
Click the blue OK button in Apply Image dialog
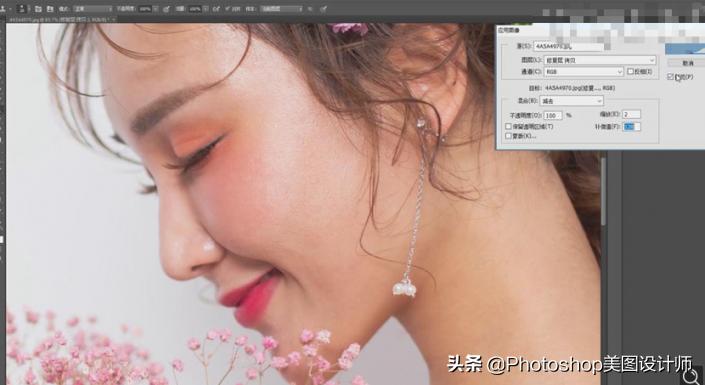[x=685, y=49]
